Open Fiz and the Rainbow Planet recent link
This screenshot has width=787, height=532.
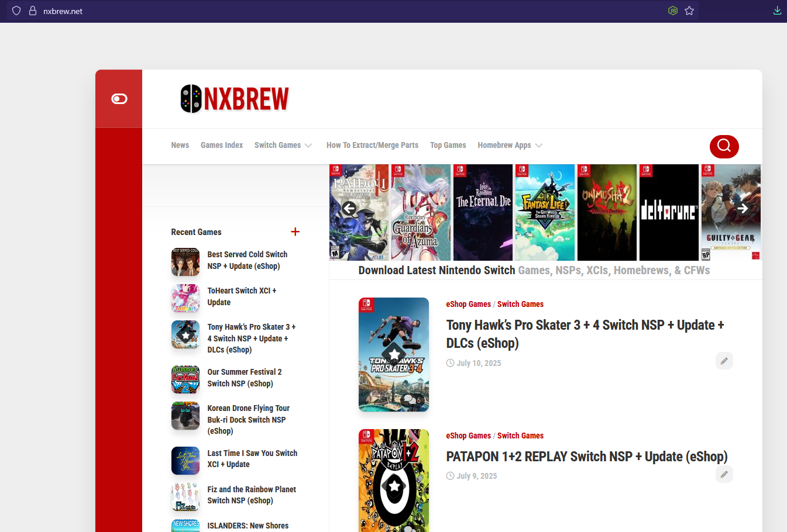(x=252, y=495)
